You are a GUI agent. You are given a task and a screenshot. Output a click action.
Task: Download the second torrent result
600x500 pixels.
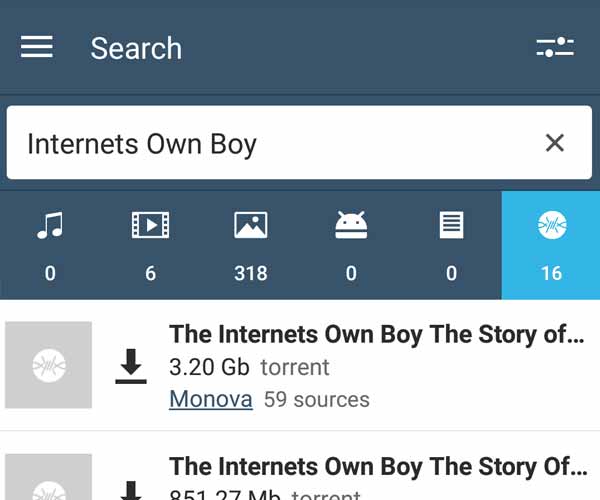click(x=131, y=490)
